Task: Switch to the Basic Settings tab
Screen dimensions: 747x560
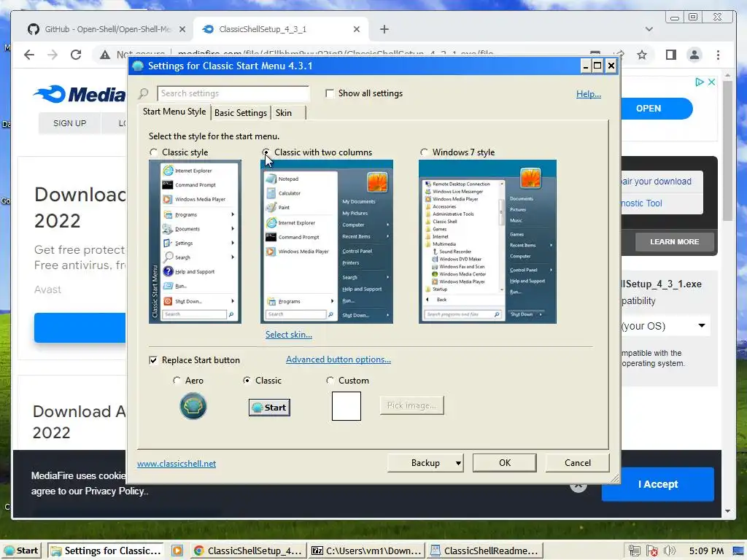Action: tap(241, 113)
